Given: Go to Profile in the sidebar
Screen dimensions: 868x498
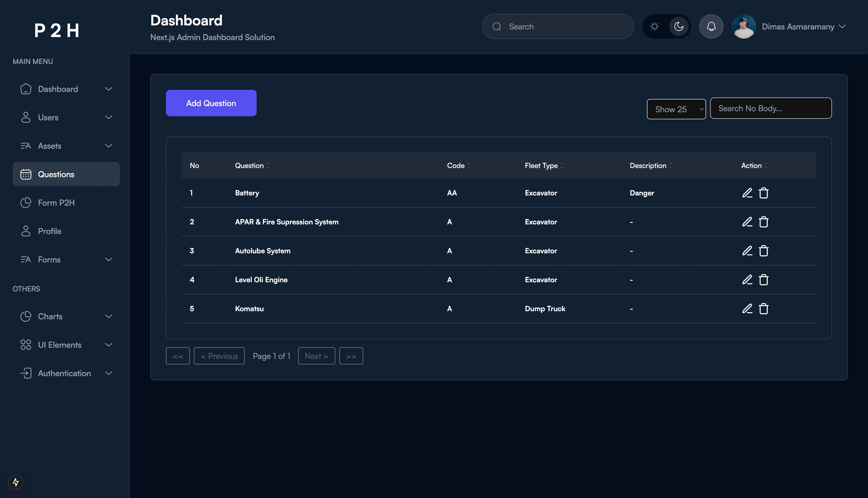Looking at the screenshot, I should tap(49, 231).
